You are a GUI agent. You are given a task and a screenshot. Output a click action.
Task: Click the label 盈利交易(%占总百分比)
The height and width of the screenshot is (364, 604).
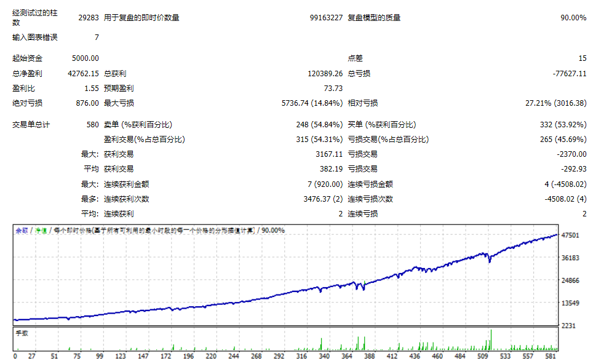[x=144, y=140]
